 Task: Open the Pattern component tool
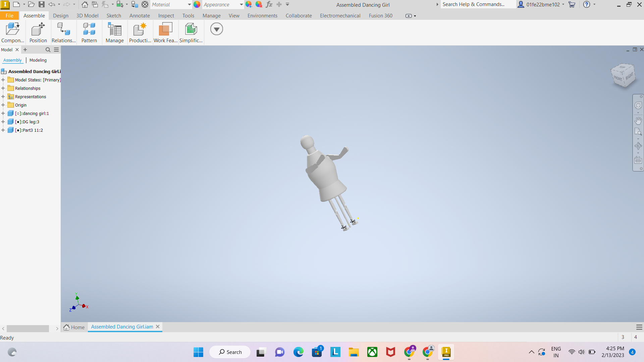point(89,33)
